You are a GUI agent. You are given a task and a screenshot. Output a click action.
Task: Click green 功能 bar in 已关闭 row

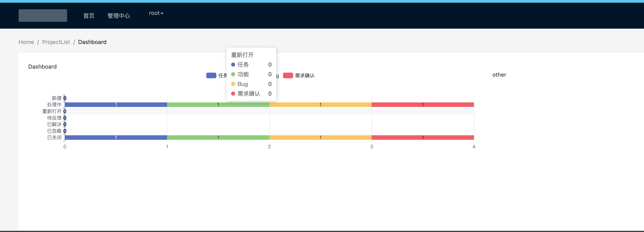click(x=218, y=137)
